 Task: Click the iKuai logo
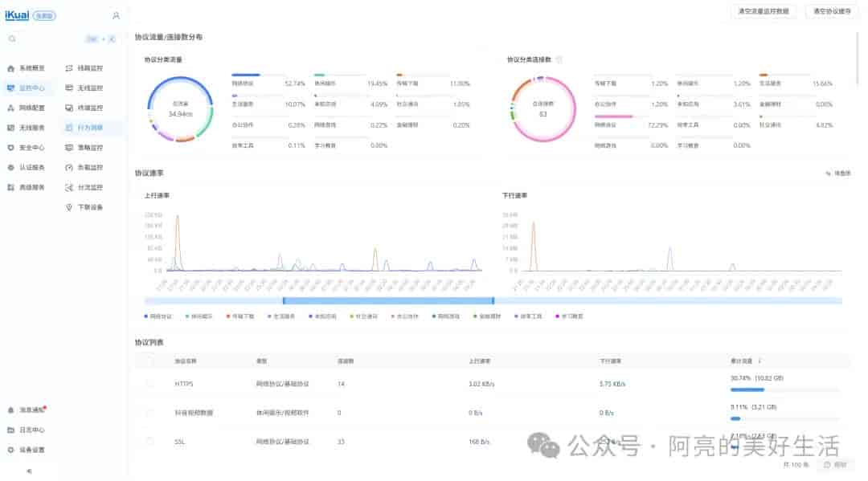pyautogui.click(x=17, y=15)
